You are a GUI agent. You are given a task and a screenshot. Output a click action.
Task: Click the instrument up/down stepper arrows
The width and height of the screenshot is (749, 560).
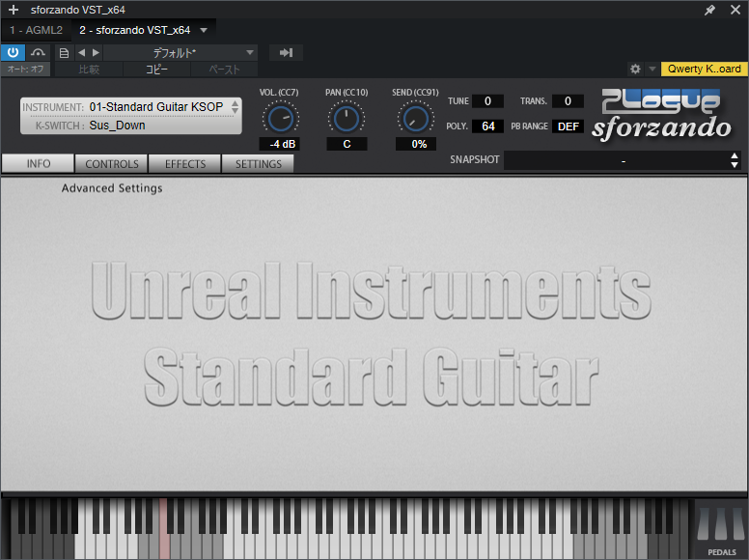coord(235,106)
